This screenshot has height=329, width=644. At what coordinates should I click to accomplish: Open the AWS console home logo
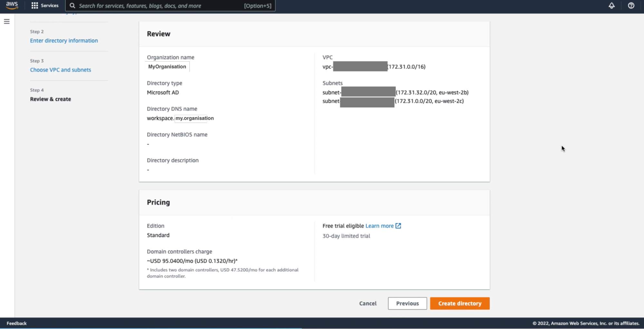coord(12,5)
